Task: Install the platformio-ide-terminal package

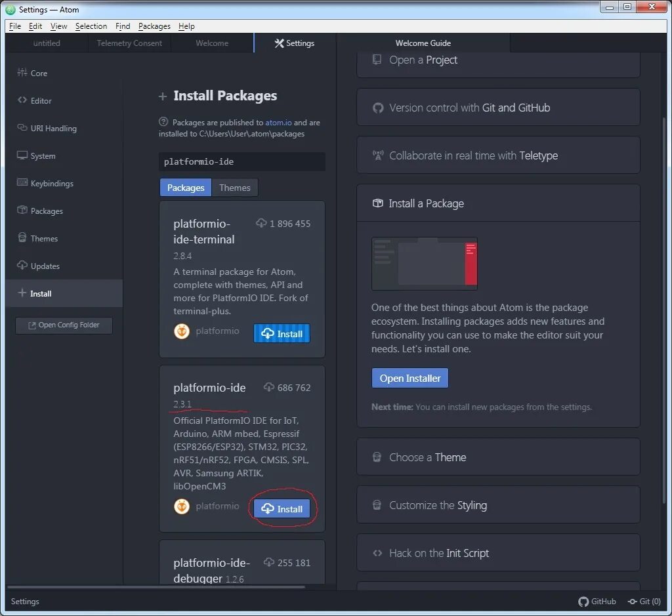Action: tap(282, 333)
